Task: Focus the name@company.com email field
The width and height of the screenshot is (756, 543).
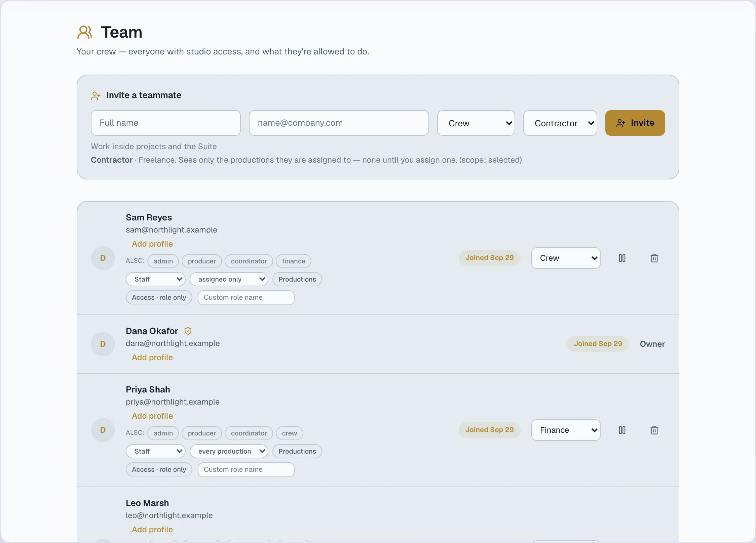Action: pyautogui.click(x=339, y=123)
